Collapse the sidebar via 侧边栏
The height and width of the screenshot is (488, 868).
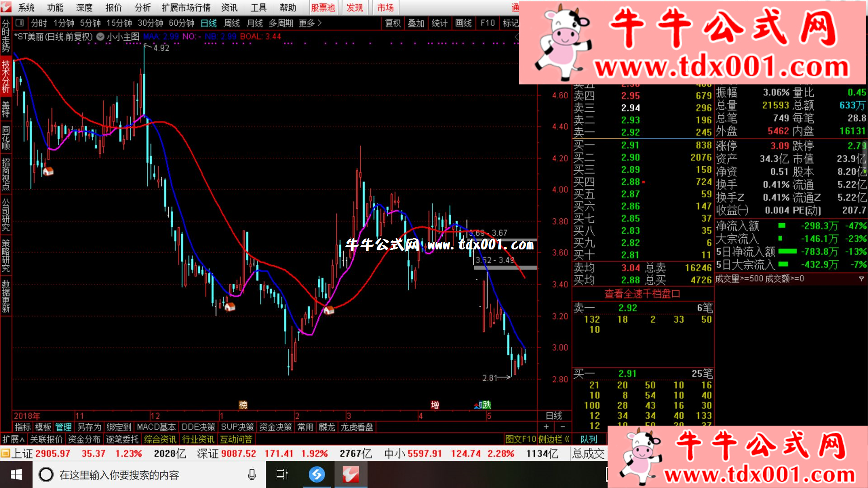(554, 439)
